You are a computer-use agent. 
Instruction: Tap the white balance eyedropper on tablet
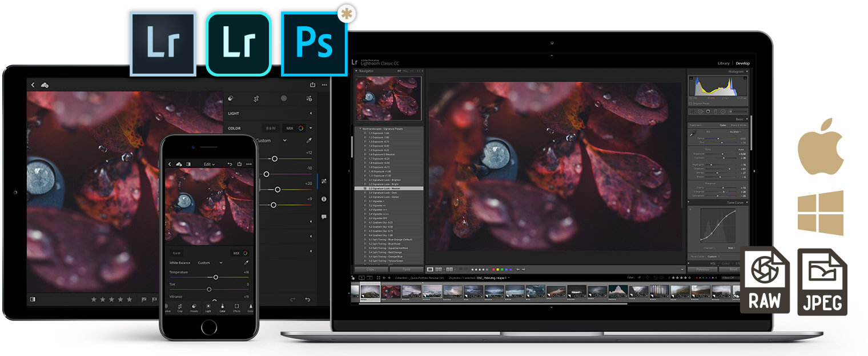tap(309, 140)
